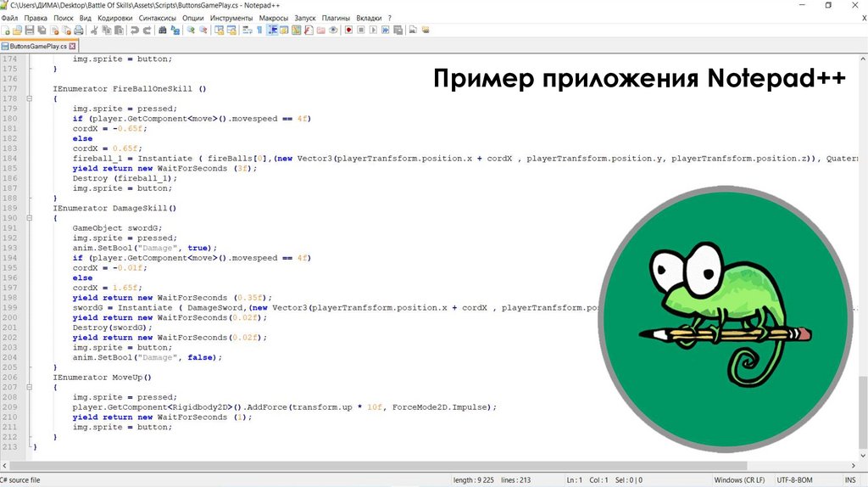Collapse the DamageSkill block at line 190
This screenshot has width=868, height=487.
click(30, 218)
